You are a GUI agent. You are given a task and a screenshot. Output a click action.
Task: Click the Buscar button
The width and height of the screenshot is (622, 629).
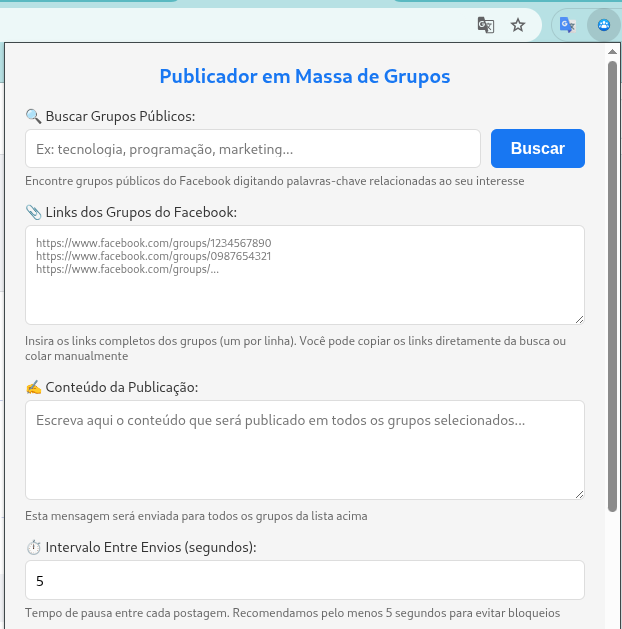(x=537, y=148)
